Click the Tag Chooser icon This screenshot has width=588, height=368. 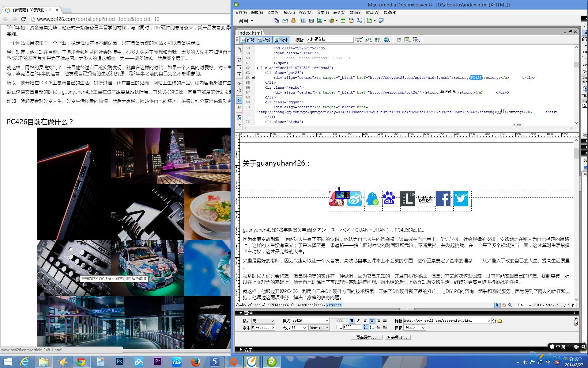coord(381,21)
